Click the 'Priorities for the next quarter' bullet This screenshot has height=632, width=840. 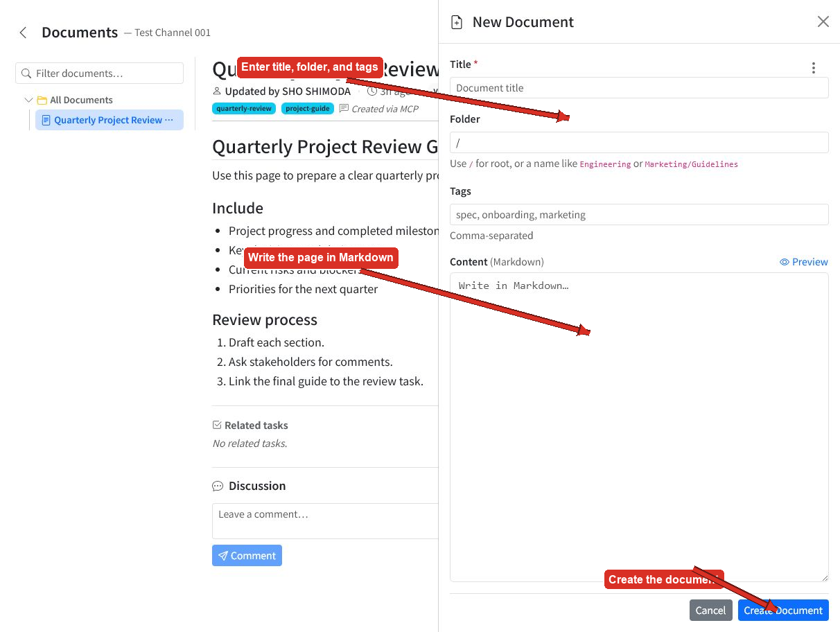click(303, 289)
